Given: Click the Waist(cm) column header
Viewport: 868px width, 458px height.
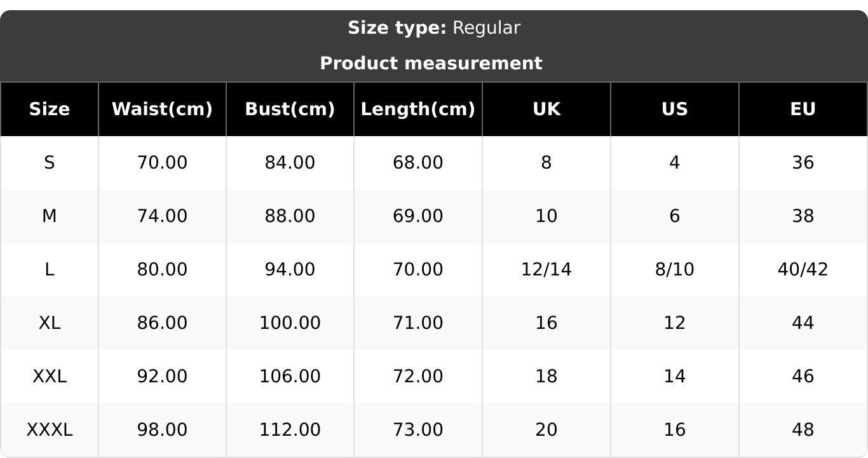Looking at the screenshot, I should click(162, 109).
